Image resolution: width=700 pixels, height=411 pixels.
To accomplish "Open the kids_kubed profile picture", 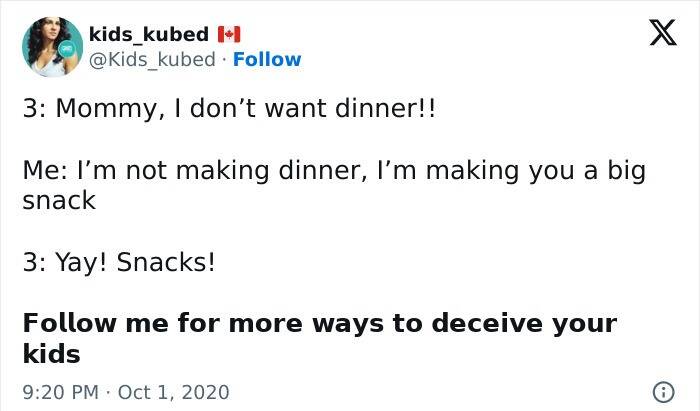I will click(x=52, y=46).
